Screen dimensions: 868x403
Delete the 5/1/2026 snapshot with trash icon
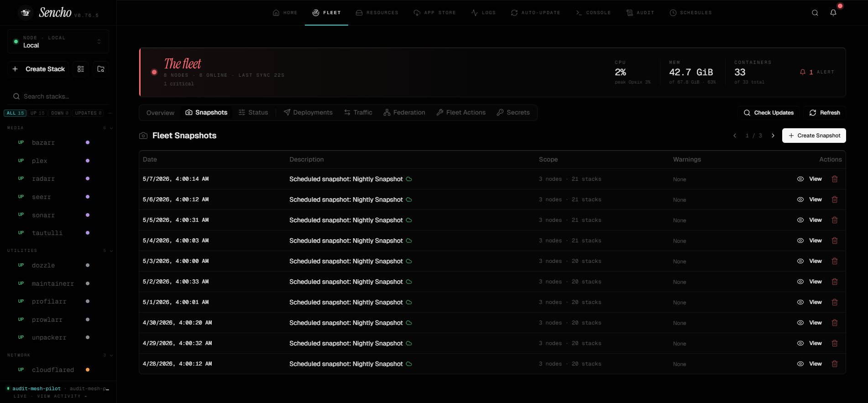tap(835, 302)
